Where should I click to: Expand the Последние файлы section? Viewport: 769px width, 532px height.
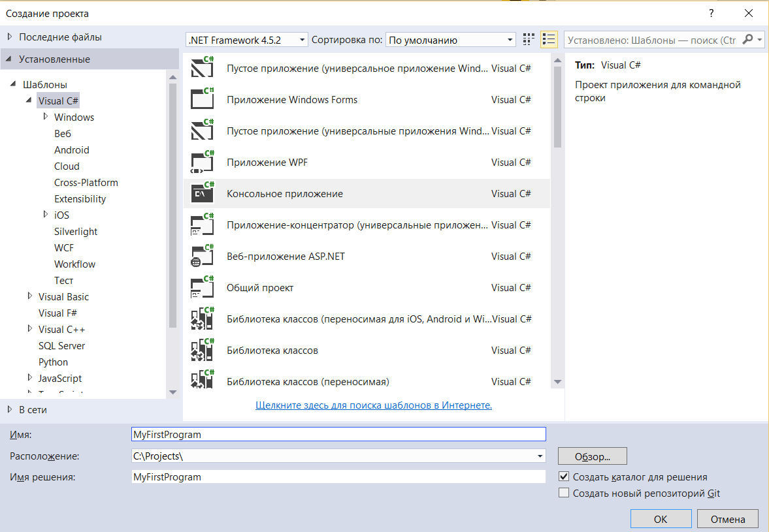[x=9, y=37]
